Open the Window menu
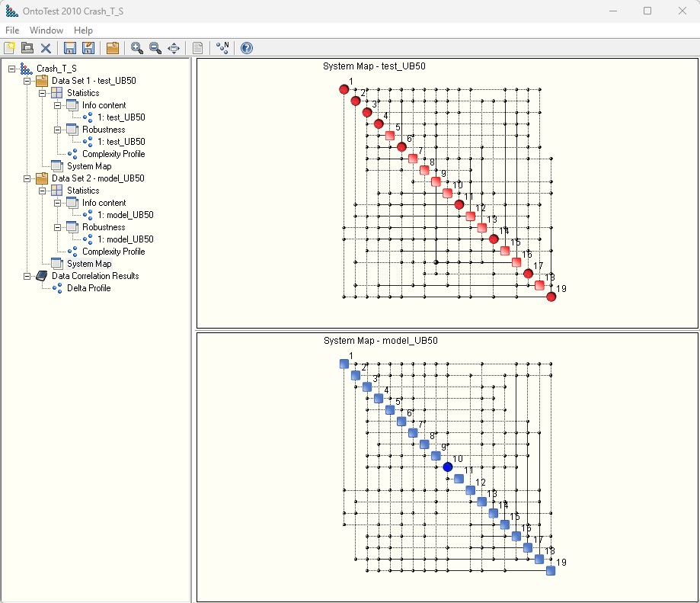 pyautogui.click(x=46, y=30)
